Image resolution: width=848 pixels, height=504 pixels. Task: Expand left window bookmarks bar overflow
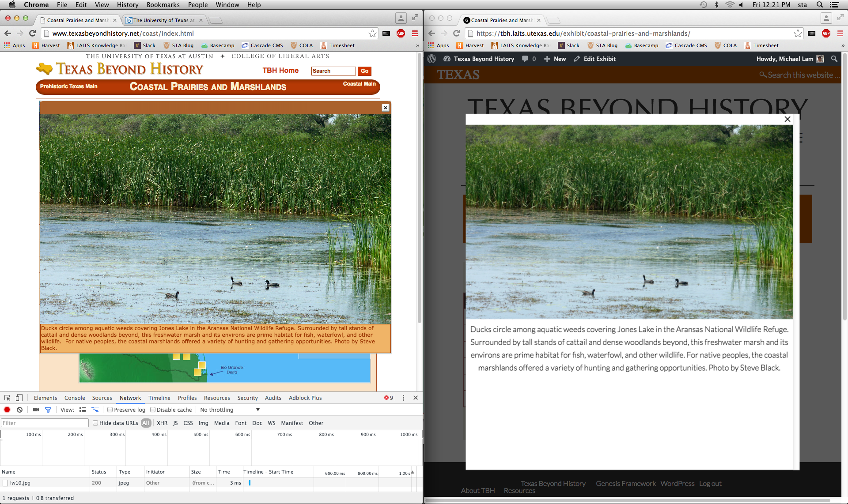[x=417, y=45]
